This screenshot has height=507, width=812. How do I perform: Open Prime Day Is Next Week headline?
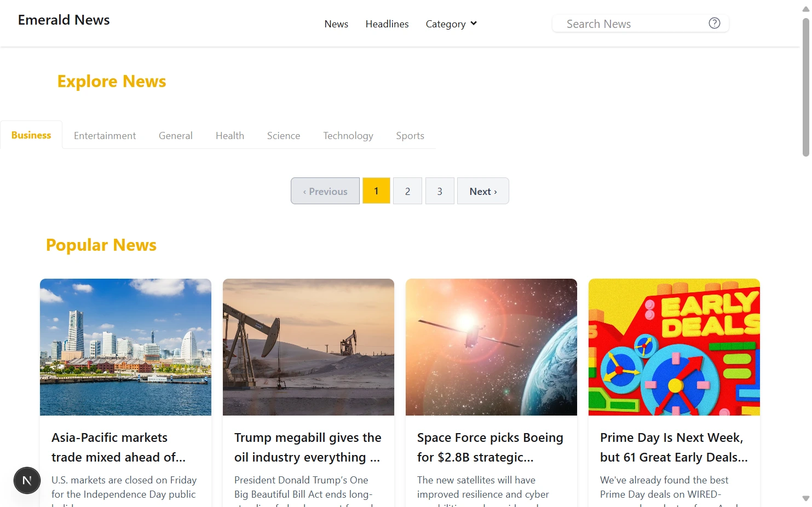[674, 447]
